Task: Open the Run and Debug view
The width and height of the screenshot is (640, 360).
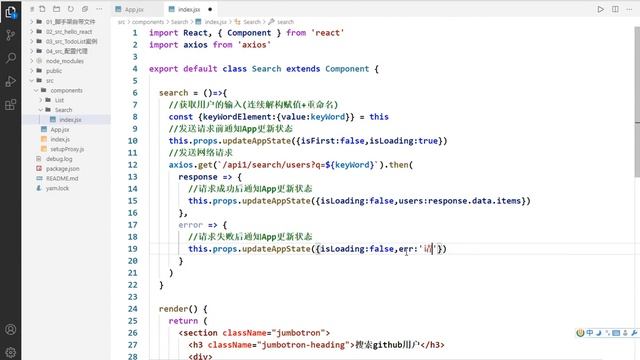Action: (x=11, y=81)
